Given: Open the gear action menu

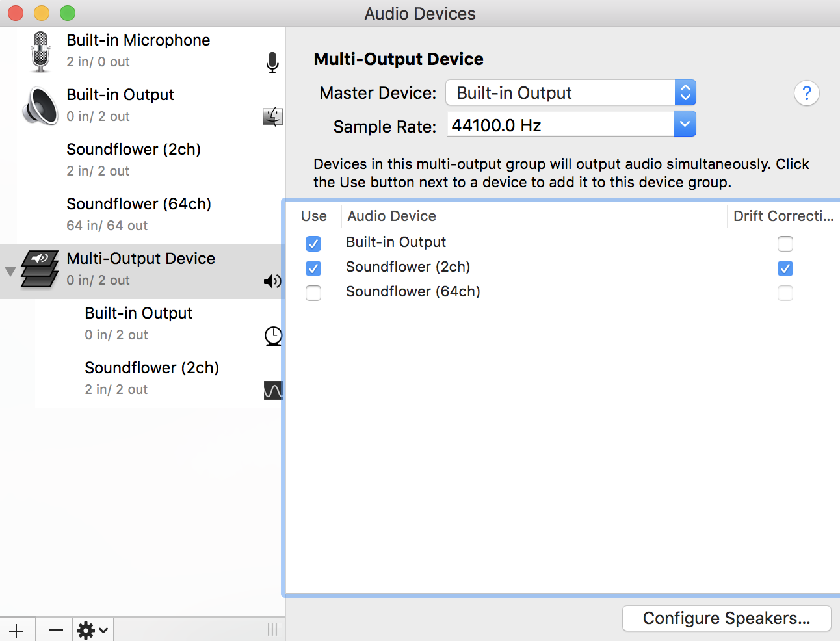Looking at the screenshot, I should [93, 630].
